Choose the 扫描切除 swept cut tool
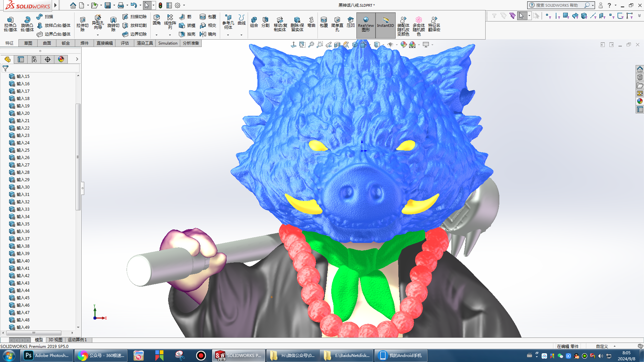 [135, 16]
